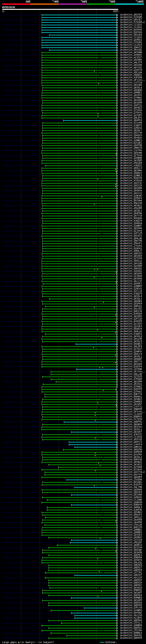The height and width of the screenshot is (644, 146).
Task: Click the UniRef100_Q9LEP2 label
Action: coord(131,118)
